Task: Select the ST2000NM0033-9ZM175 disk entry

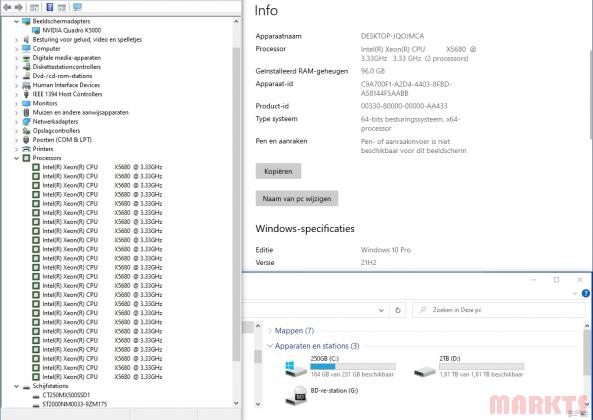Action: tap(75, 405)
